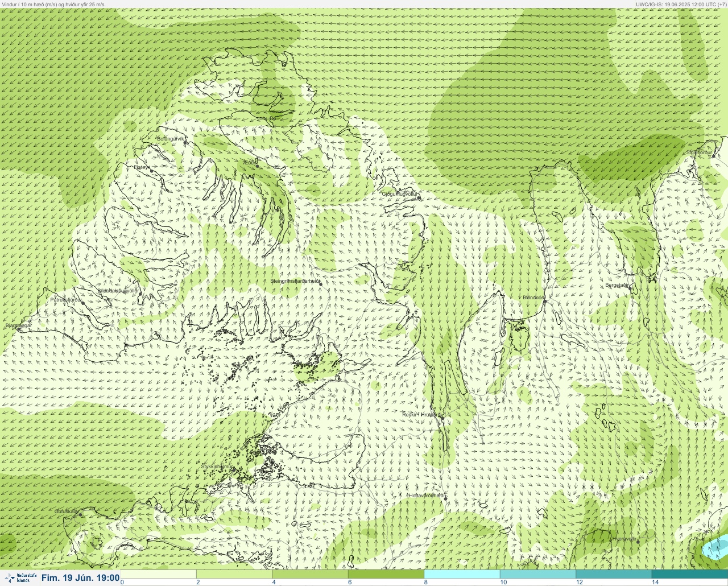Click the Steingrímsfjarðarheiði station label

[x=295, y=281]
